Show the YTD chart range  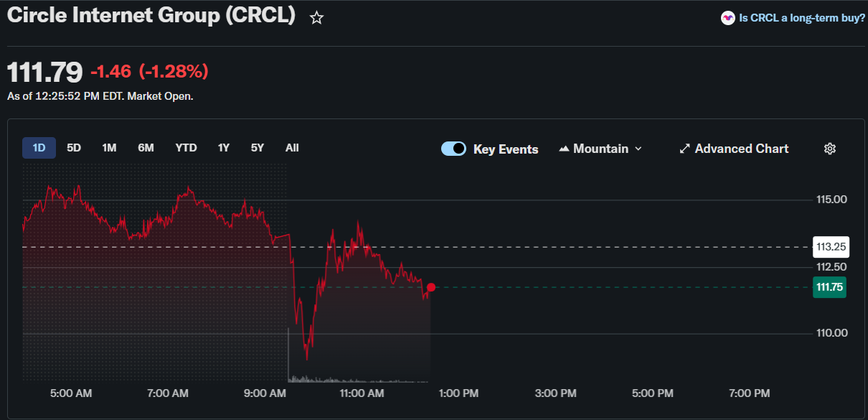(x=186, y=148)
